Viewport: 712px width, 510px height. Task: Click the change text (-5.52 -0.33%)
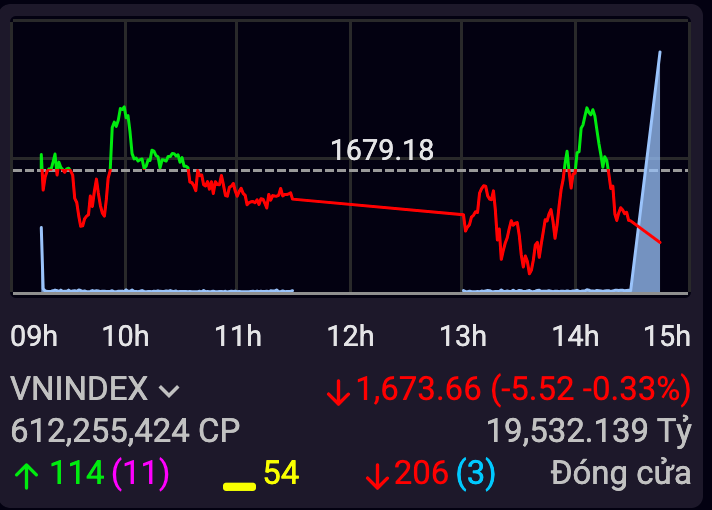click(590, 388)
